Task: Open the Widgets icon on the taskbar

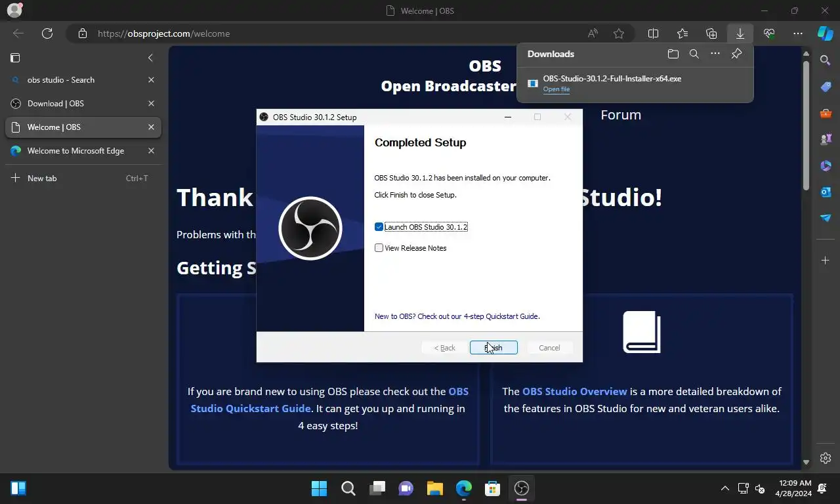Action: click(18, 488)
